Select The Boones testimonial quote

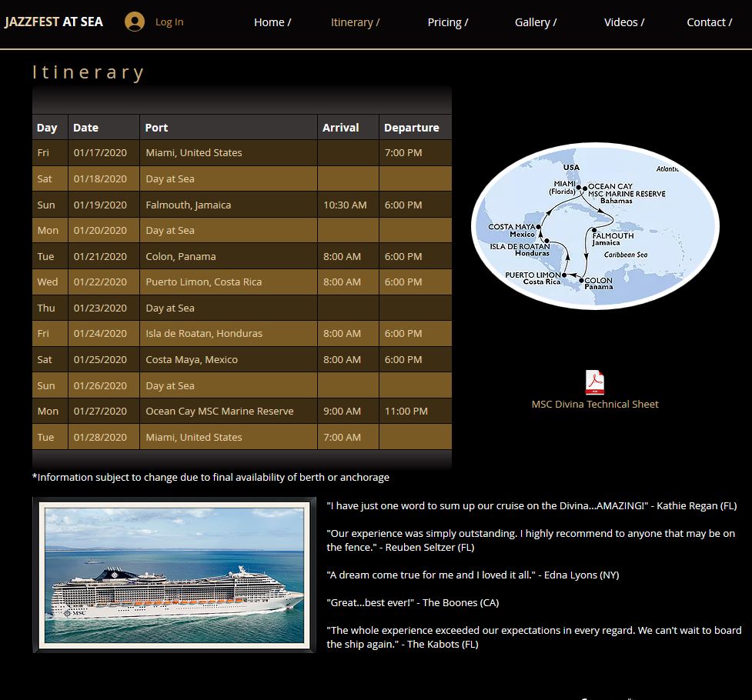413,602
